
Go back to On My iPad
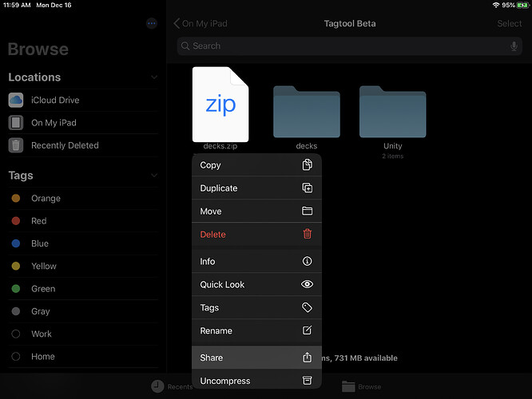coord(201,24)
